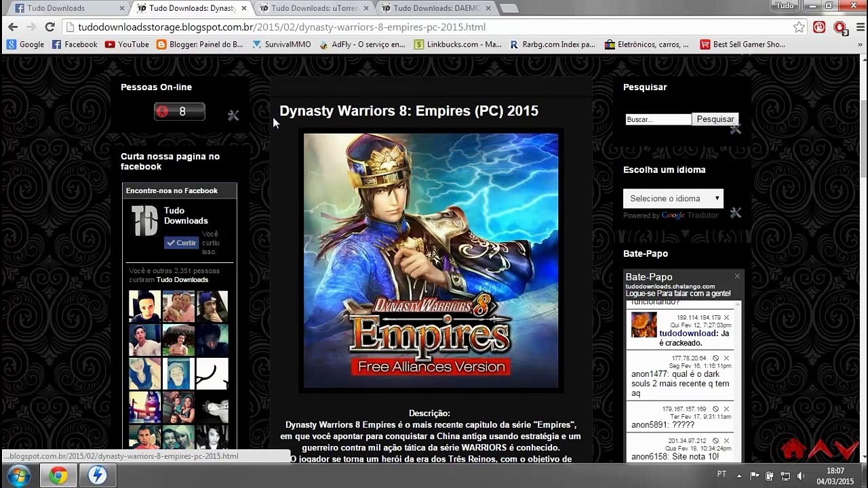The height and width of the screenshot is (488, 868).
Task: Show hidden system tray icons
Action: point(738,476)
